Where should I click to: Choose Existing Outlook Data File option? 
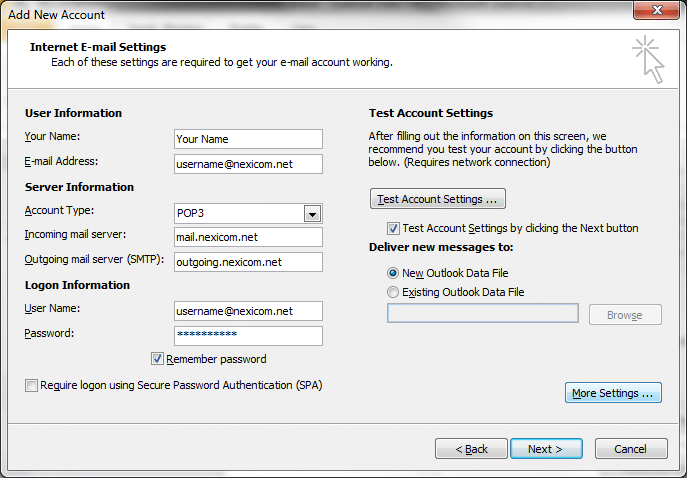coord(393,292)
